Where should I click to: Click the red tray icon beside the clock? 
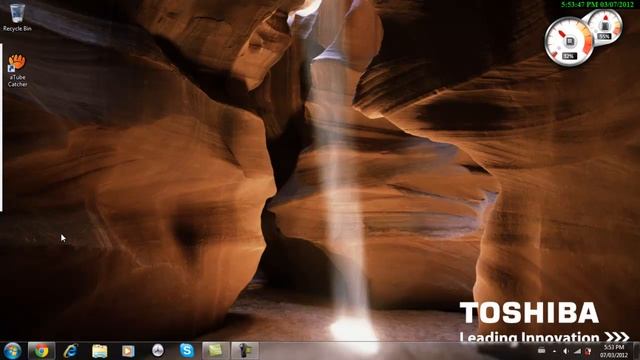588,351
